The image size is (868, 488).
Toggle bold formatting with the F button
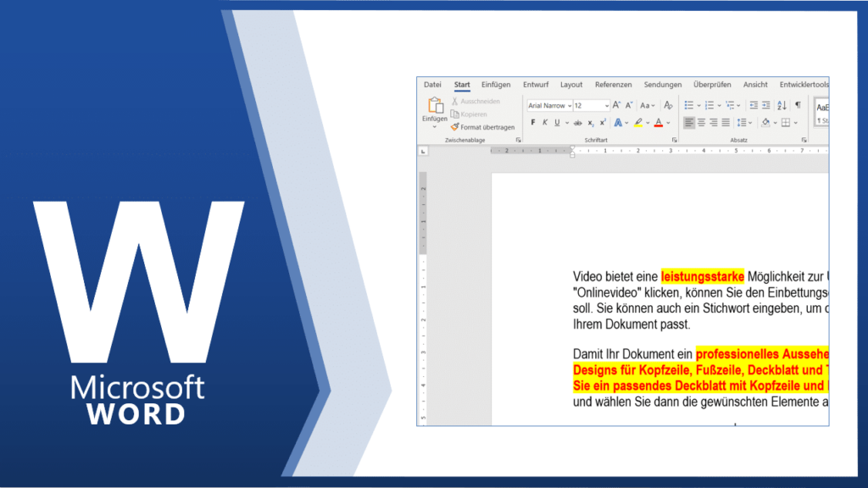point(532,123)
